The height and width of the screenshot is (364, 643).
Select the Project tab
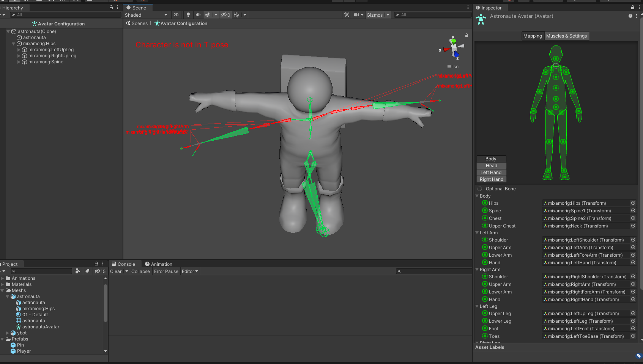(10, 264)
